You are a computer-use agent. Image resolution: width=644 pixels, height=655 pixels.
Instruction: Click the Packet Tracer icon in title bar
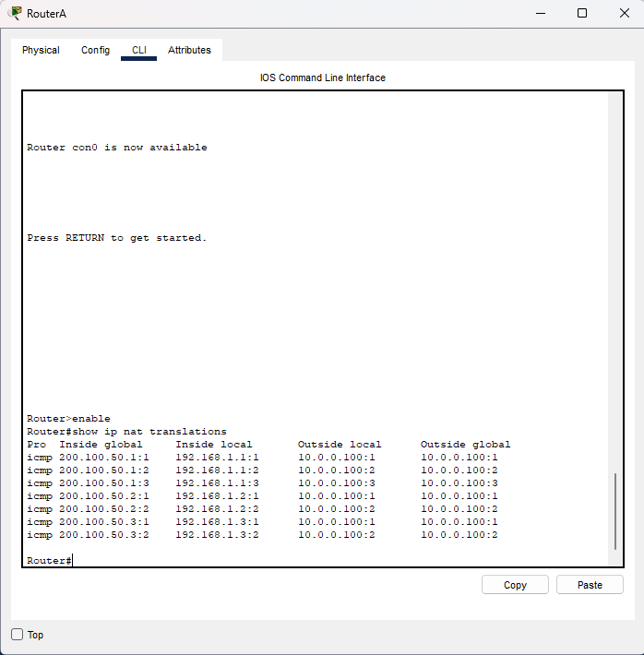(16, 14)
